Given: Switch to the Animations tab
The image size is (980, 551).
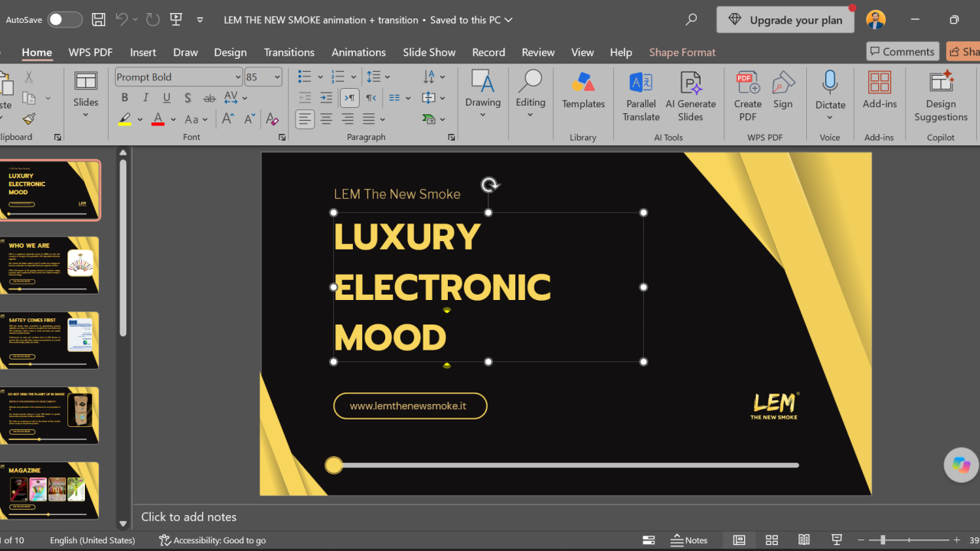Looking at the screenshot, I should tap(358, 52).
